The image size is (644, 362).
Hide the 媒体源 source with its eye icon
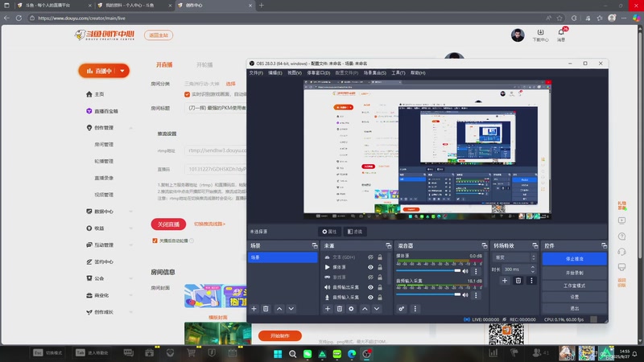(370, 267)
